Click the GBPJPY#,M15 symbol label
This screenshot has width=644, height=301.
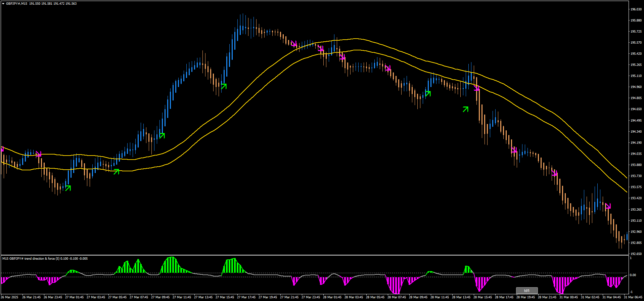click(x=17, y=4)
